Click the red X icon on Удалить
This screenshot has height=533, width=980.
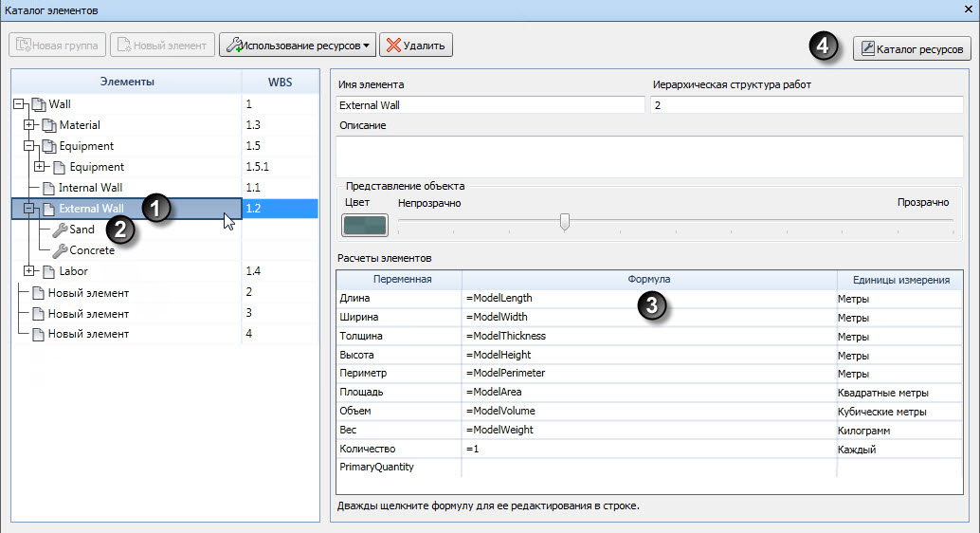(393, 45)
